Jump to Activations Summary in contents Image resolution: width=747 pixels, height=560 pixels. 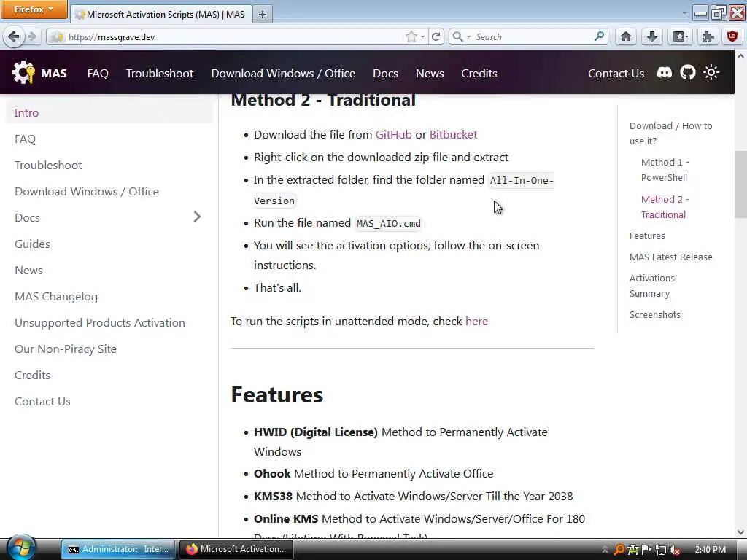[651, 286]
